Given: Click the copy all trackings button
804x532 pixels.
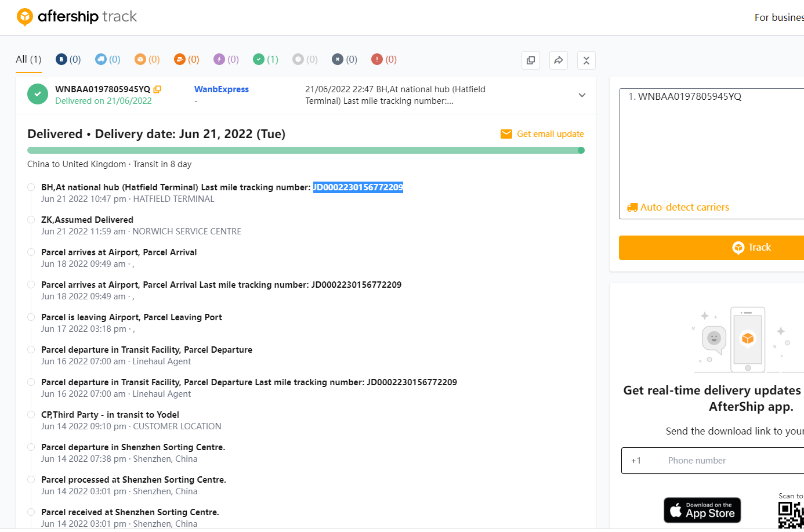Looking at the screenshot, I should coord(530,60).
